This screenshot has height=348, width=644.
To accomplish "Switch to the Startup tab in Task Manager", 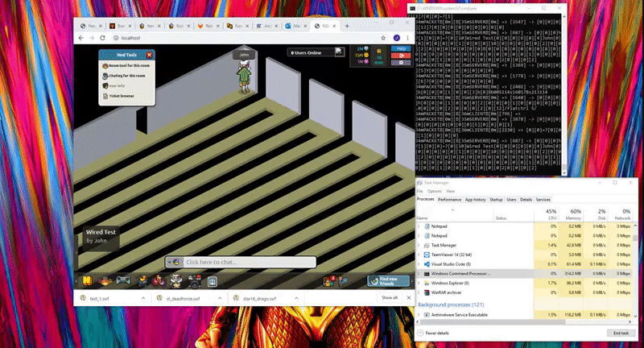I will pos(496,200).
